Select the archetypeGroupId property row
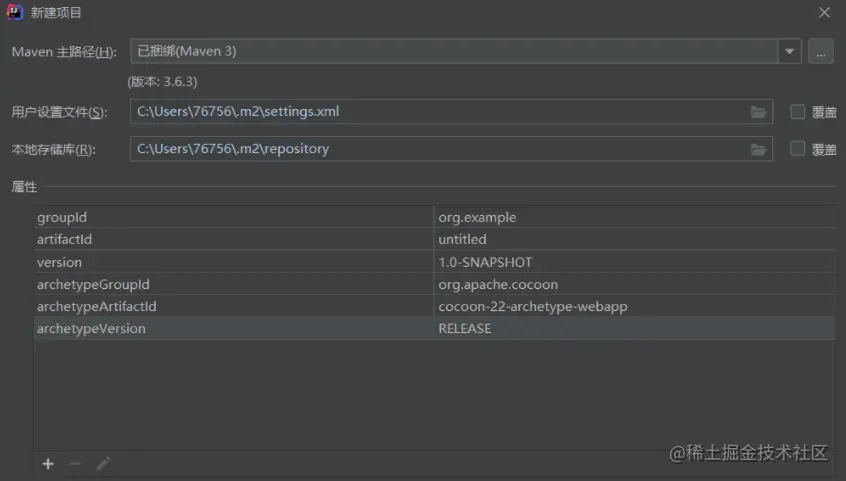Viewport: 846px width, 481px height. pos(235,284)
